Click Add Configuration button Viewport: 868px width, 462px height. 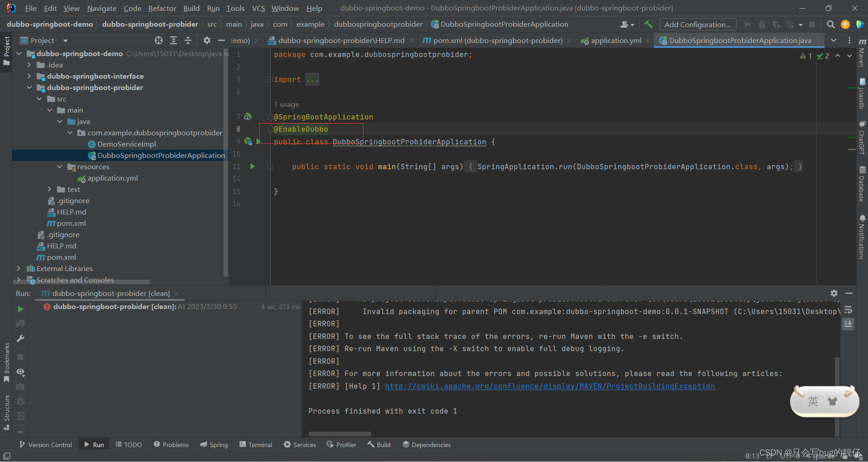click(x=698, y=24)
